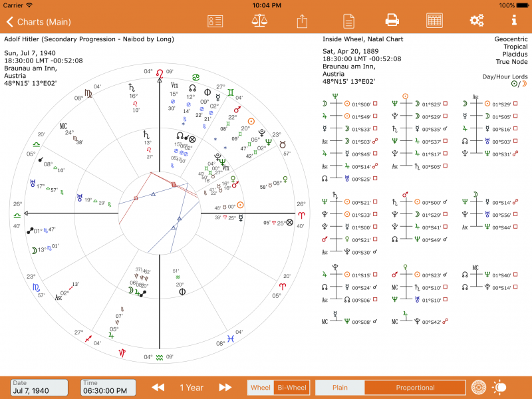This screenshot has width=532, height=399.
Task: Open the document report icon
Action: [x=348, y=20]
